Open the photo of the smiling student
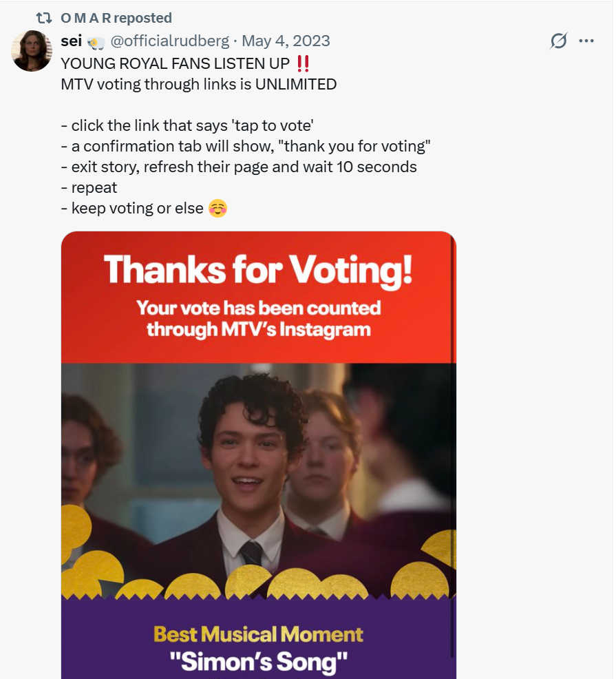Screen dimensions: 616x679 pos(255,468)
